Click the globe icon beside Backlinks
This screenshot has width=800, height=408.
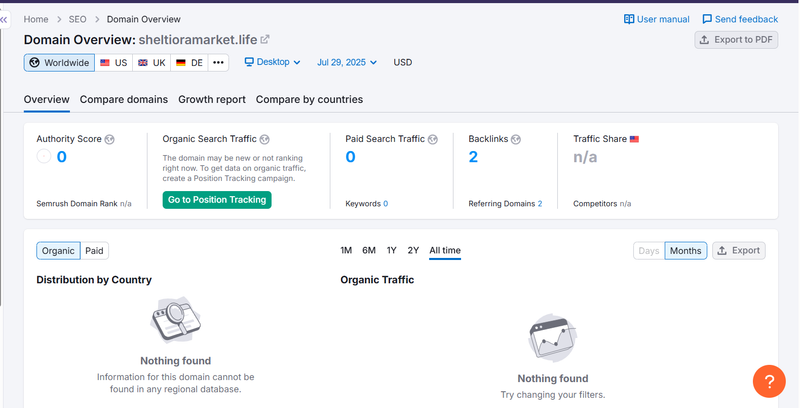point(516,139)
